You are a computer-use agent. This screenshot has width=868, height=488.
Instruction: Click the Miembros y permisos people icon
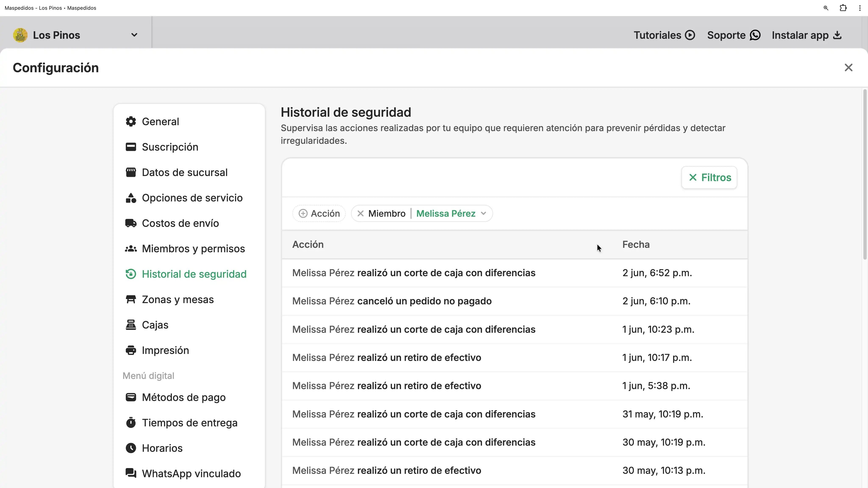pyautogui.click(x=131, y=248)
